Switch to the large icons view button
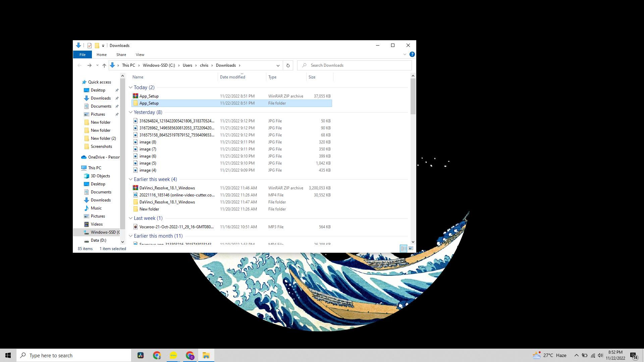Image resolution: width=644 pixels, height=362 pixels. tap(411, 249)
